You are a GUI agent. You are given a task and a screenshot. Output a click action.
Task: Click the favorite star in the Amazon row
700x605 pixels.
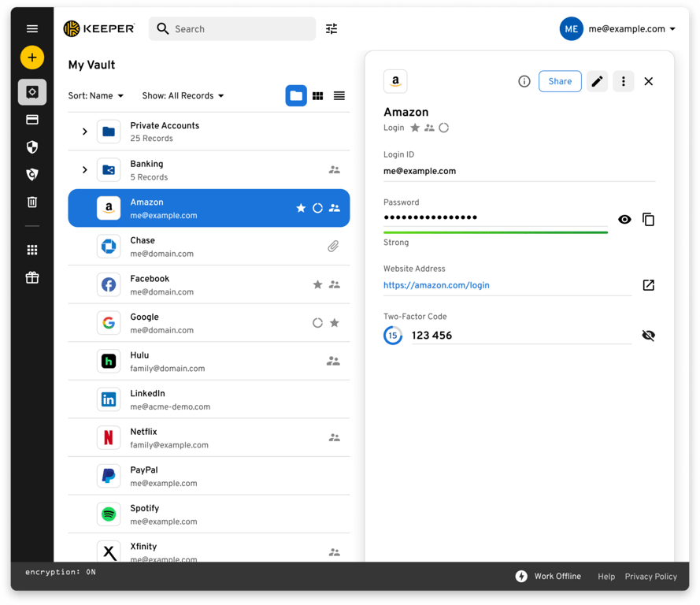click(x=301, y=208)
